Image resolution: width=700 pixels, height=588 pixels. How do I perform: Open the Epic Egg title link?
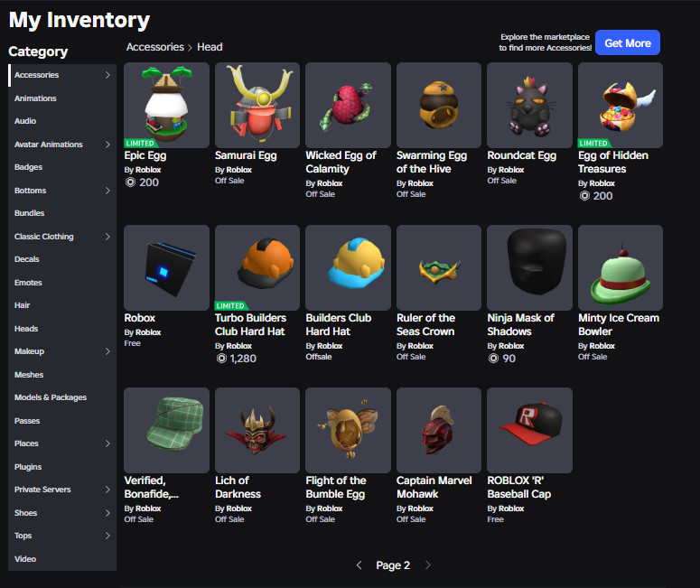click(x=145, y=155)
